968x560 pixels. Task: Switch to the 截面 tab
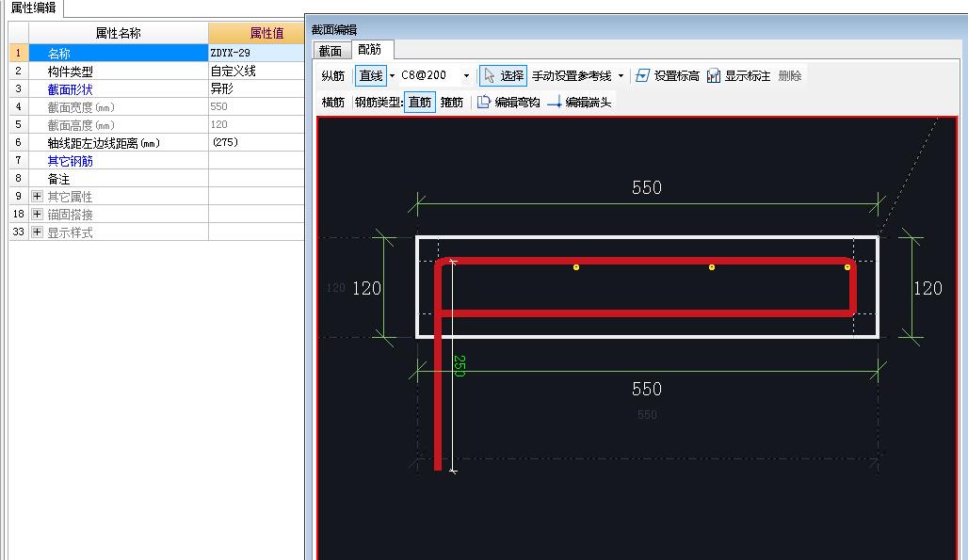tap(331, 51)
